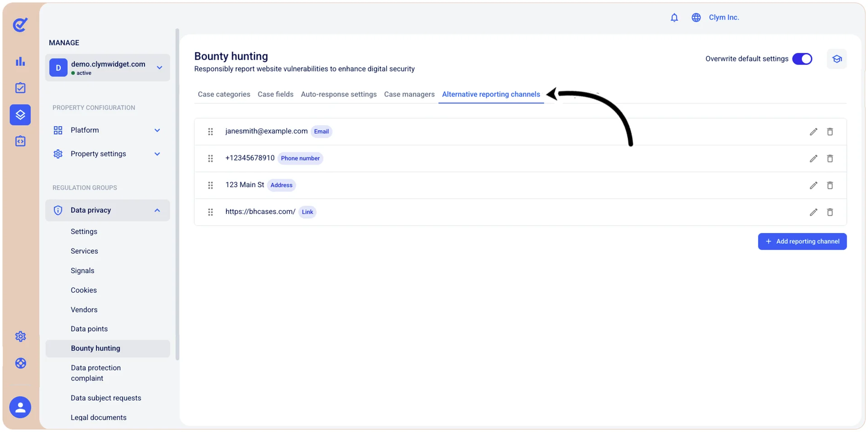Delete the janesmith@example.com channel
This screenshot has height=432, width=868.
pyautogui.click(x=830, y=132)
